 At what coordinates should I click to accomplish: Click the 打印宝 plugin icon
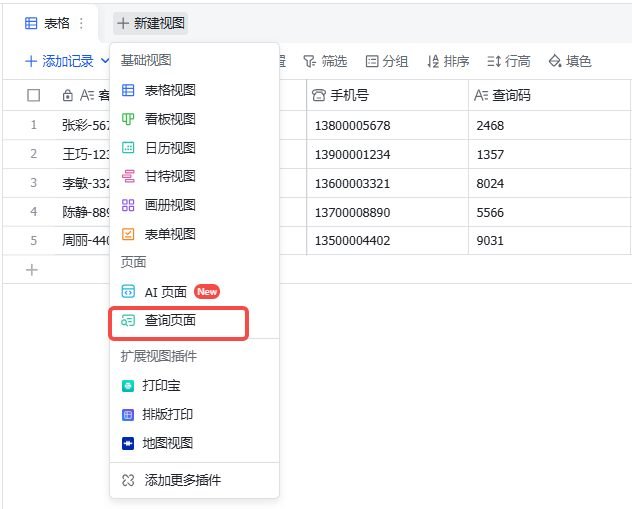point(128,386)
